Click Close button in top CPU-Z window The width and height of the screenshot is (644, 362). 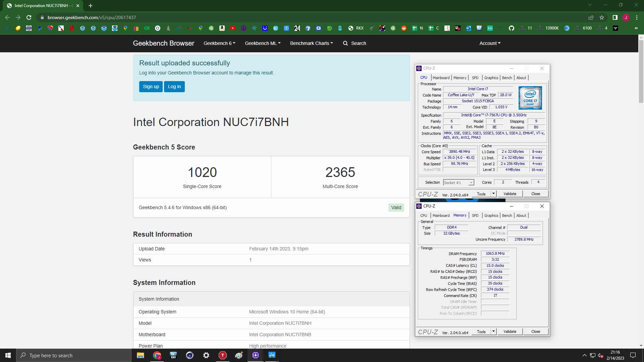click(536, 194)
